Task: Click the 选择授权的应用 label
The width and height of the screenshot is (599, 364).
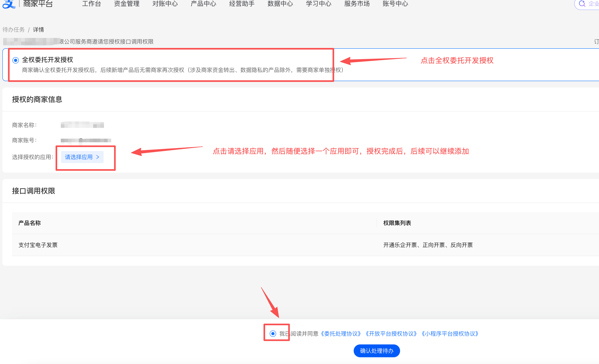Action: pos(33,157)
